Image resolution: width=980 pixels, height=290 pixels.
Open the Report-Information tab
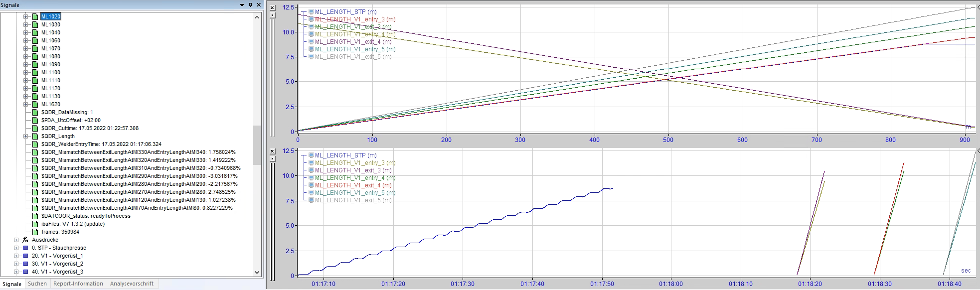coord(78,284)
